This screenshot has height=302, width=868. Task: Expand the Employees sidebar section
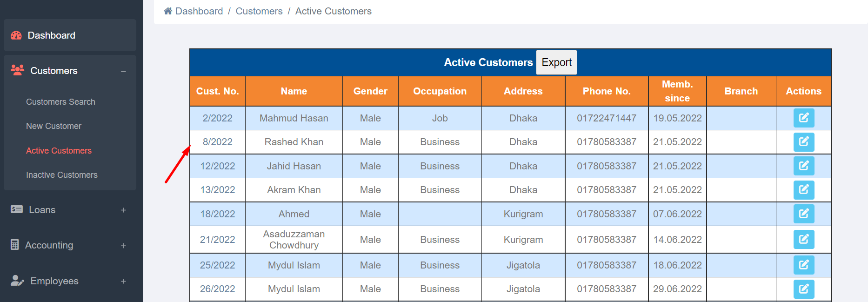[x=123, y=281]
